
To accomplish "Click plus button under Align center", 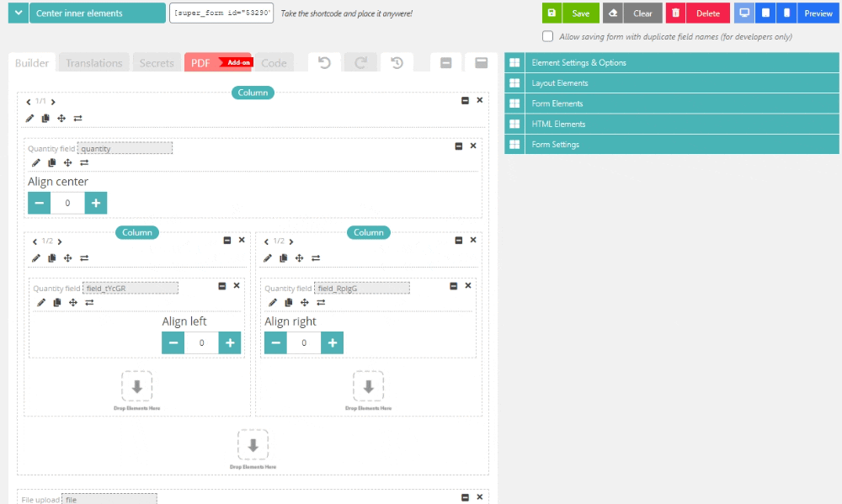I will pyautogui.click(x=96, y=203).
